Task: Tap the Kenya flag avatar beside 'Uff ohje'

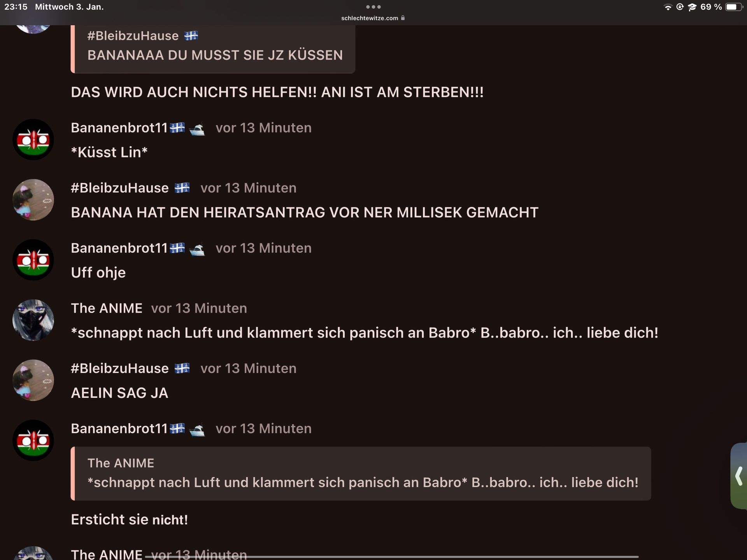Action: (x=33, y=260)
